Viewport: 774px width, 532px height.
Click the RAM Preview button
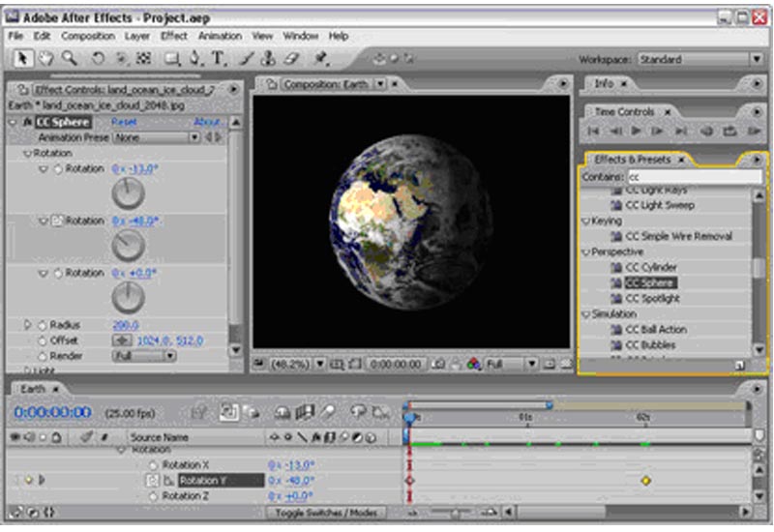pos(754,131)
